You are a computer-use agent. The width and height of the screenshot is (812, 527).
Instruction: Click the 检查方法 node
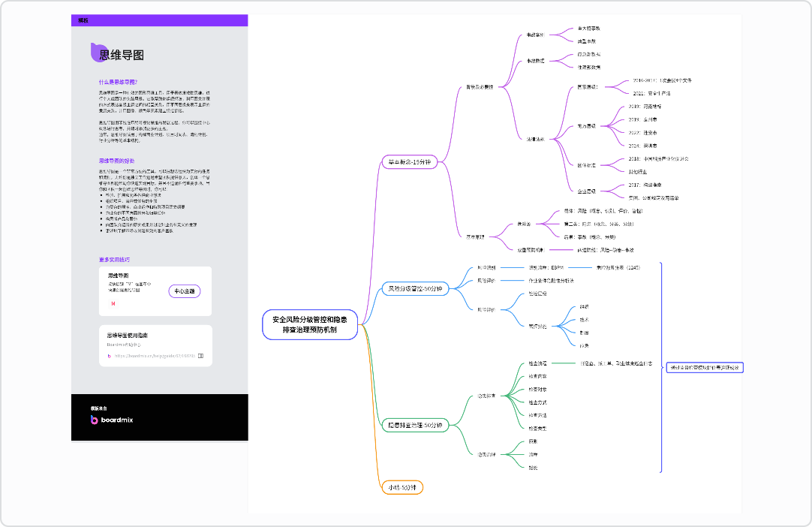[x=537, y=415]
